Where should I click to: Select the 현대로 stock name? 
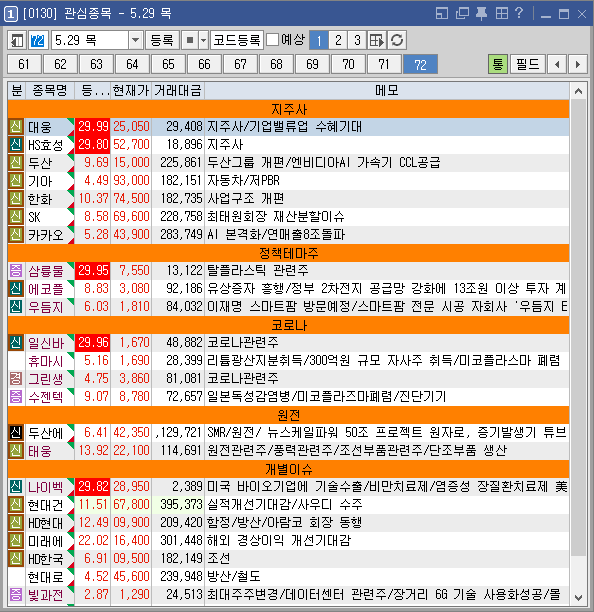(46, 576)
